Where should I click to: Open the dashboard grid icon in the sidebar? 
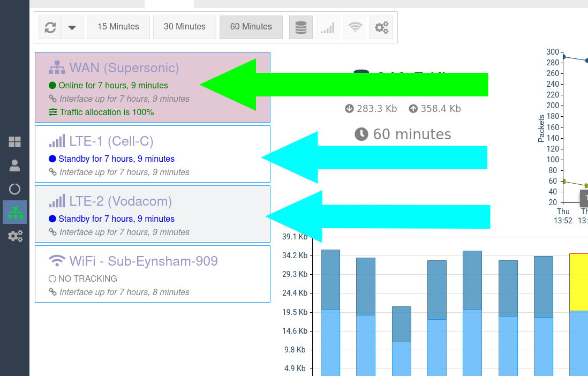[x=14, y=142]
